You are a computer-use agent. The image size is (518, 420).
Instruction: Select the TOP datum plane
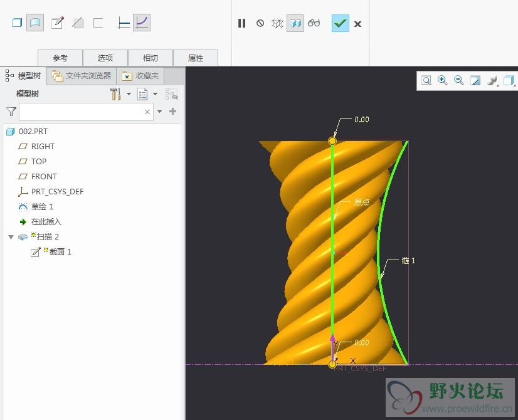[x=39, y=162]
